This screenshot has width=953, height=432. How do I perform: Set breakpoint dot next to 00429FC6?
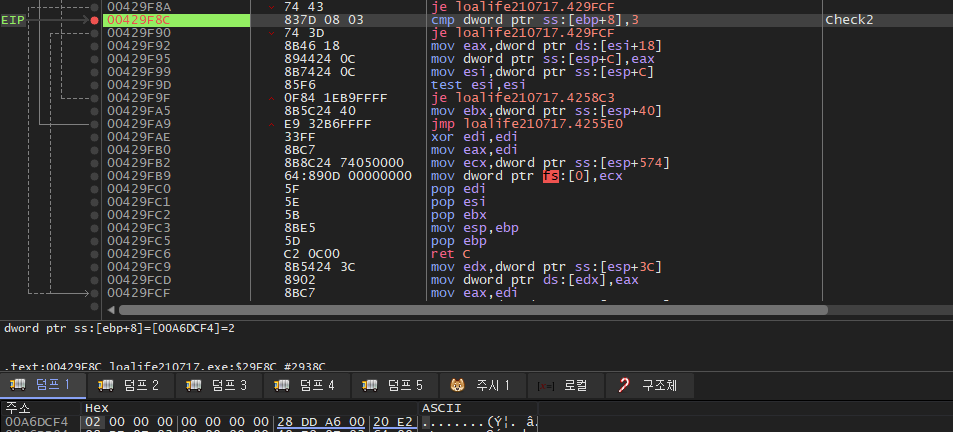point(94,254)
